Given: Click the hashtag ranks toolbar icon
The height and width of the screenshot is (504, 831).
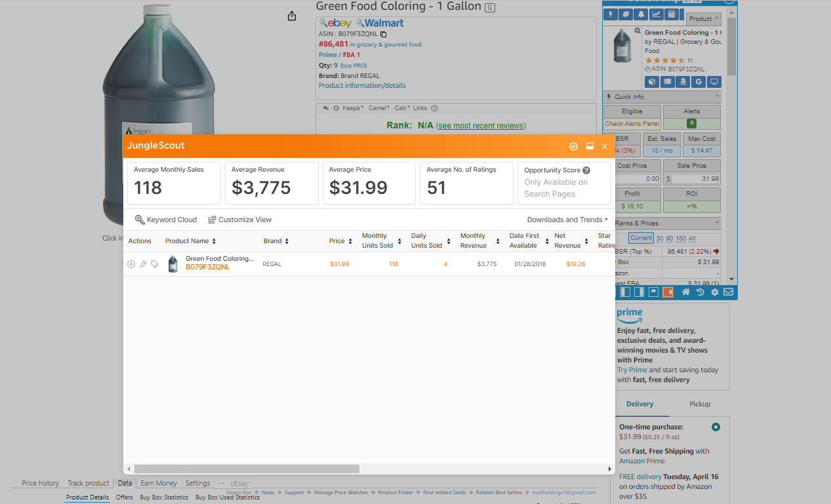Looking at the screenshot, I should pyautogui.click(x=626, y=15).
